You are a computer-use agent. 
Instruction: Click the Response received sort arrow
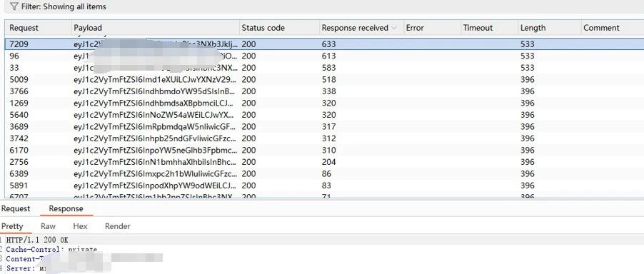coord(394,28)
